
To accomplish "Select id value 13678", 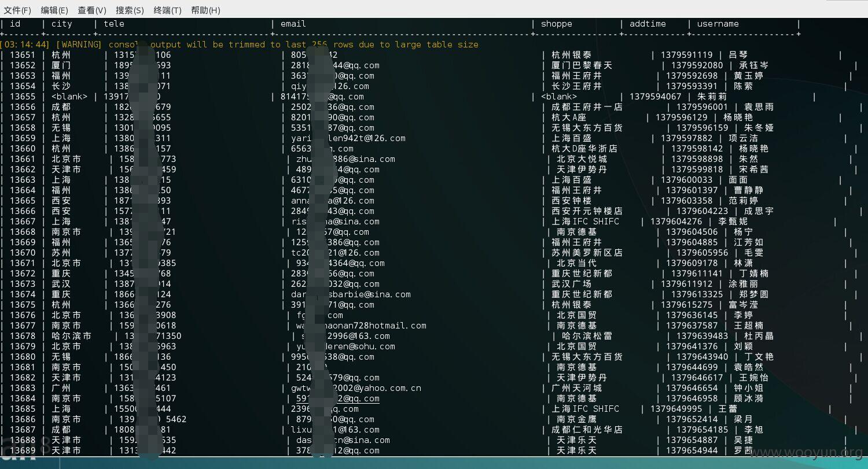I will [x=23, y=336].
